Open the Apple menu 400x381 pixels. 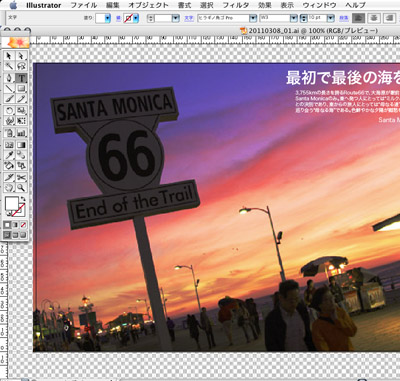click(13, 5)
